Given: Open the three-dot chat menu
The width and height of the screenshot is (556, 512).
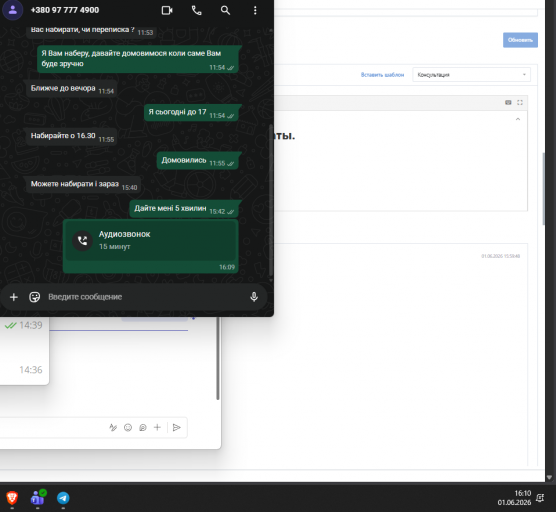Looking at the screenshot, I should tap(255, 10).
